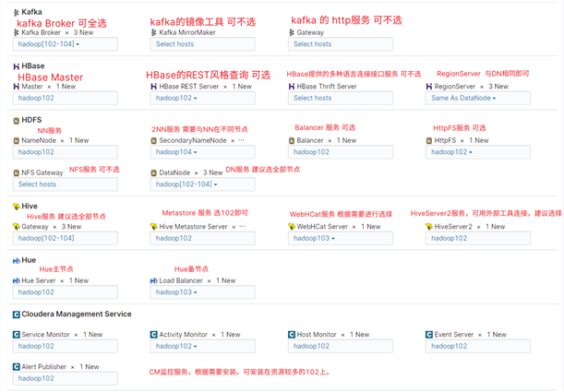Click the 'Kafka MirrorMaker' role label
Image resolution: width=564 pixels, height=392 pixels.
click(x=187, y=32)
